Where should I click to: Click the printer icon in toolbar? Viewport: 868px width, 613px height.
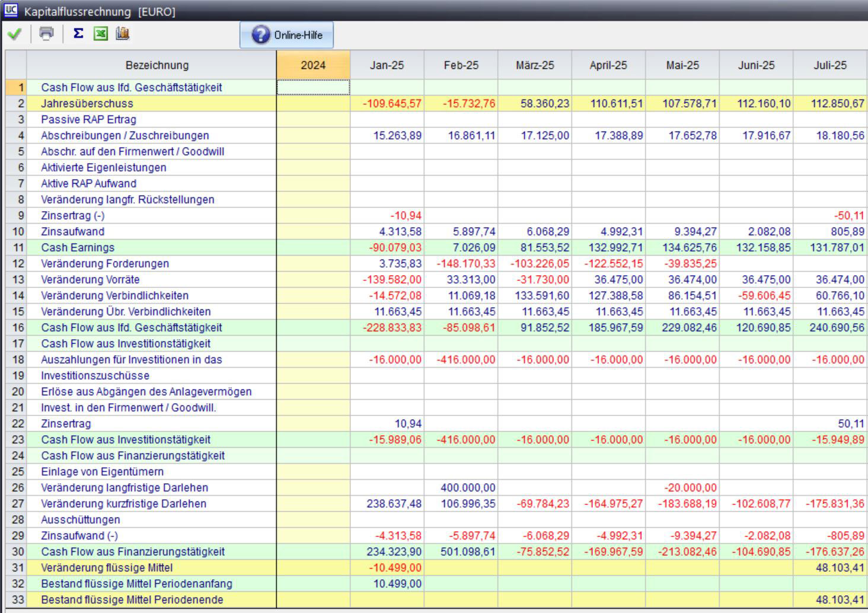click(46, 34)
